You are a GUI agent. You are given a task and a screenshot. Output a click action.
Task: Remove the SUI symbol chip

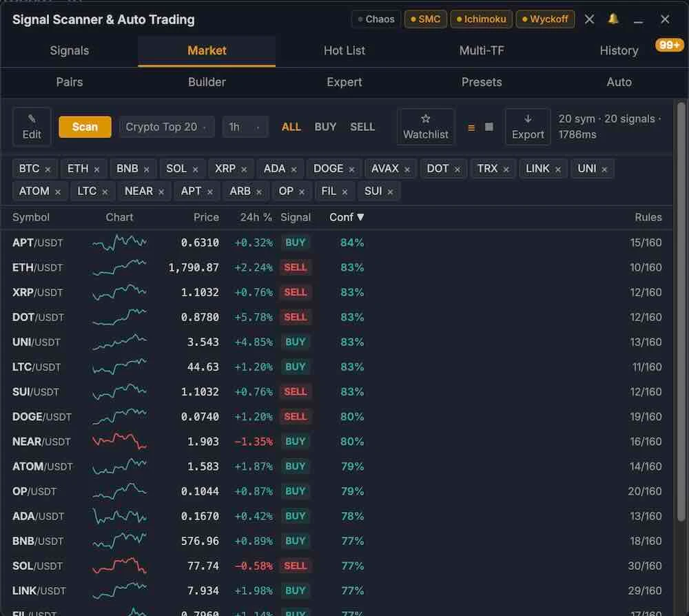[x=390, y=192]
